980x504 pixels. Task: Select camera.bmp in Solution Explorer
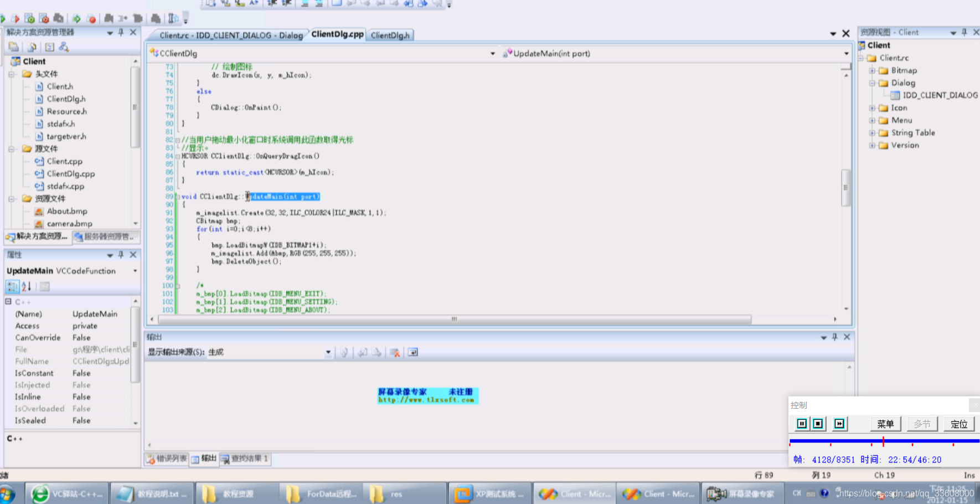[69, 224]
